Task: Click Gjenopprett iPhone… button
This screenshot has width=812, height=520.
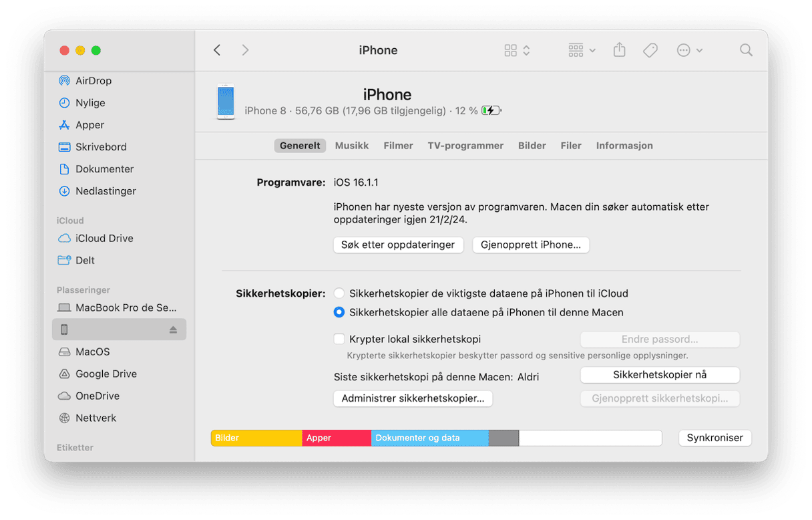Action: (x=531, y=245)
